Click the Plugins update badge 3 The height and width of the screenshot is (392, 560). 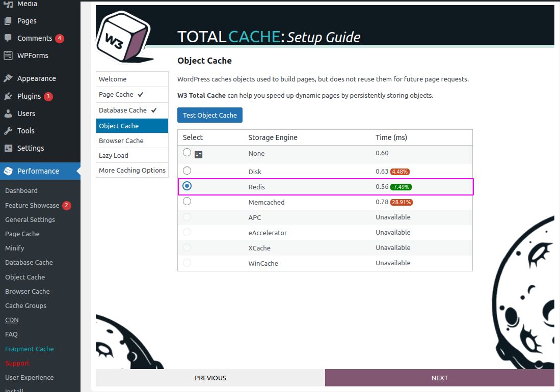[48, 96]
